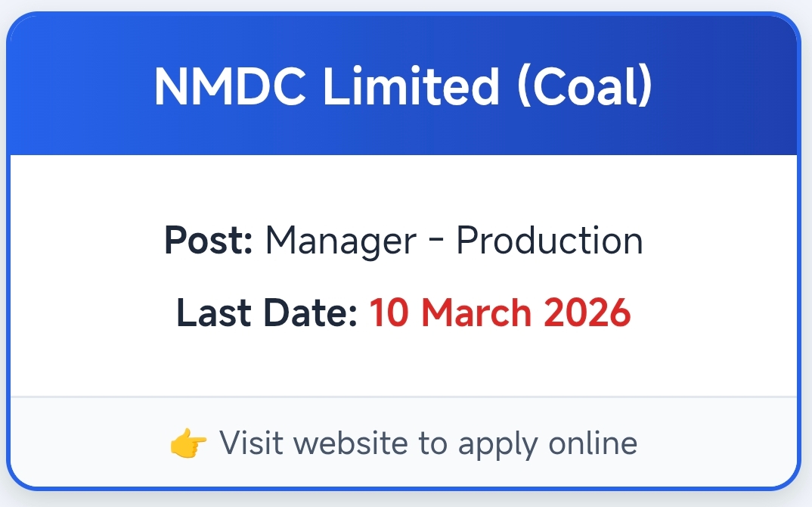Select the red 10 March 2026 date
Screen dimensions: 812x507
click(x=500, y=313)
